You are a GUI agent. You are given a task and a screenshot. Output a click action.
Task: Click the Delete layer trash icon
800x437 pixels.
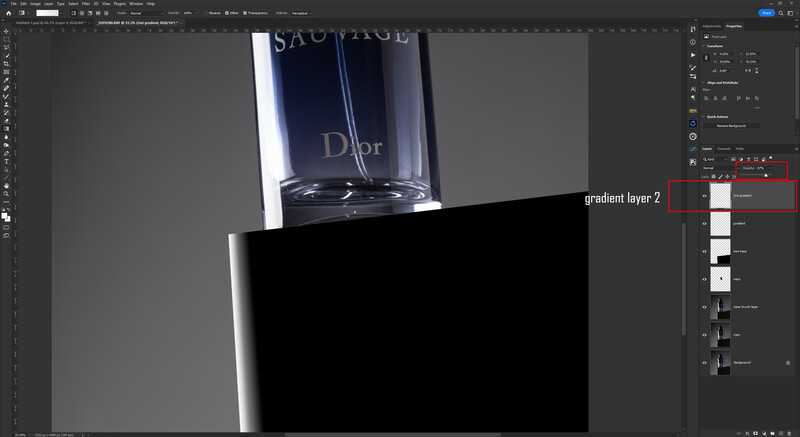[789, 433]
